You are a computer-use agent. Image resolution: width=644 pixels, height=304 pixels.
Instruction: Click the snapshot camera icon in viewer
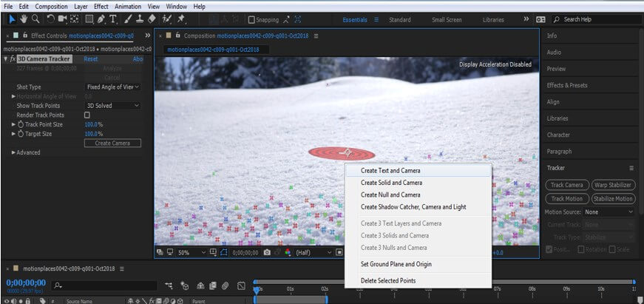[x=267, y=252]
